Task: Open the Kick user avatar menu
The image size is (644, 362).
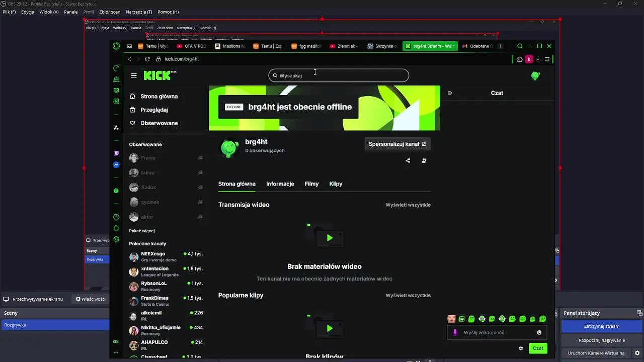Action: [x=535, y=75]
